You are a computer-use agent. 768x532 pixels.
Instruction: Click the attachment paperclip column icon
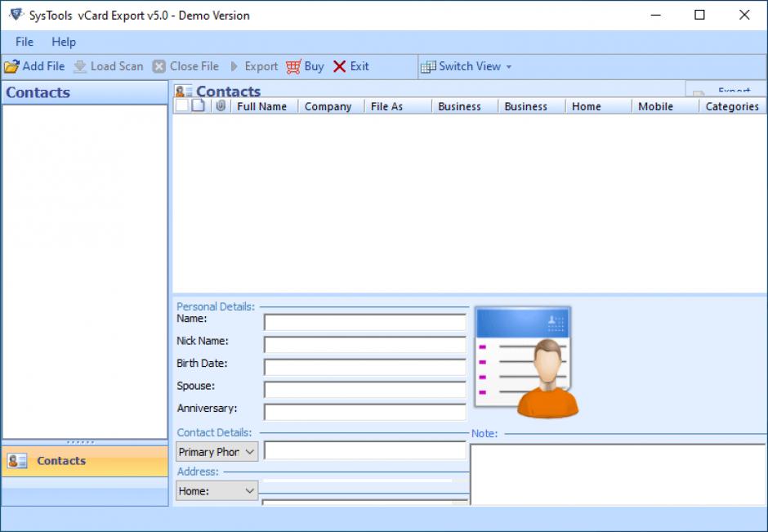(221, 105)
